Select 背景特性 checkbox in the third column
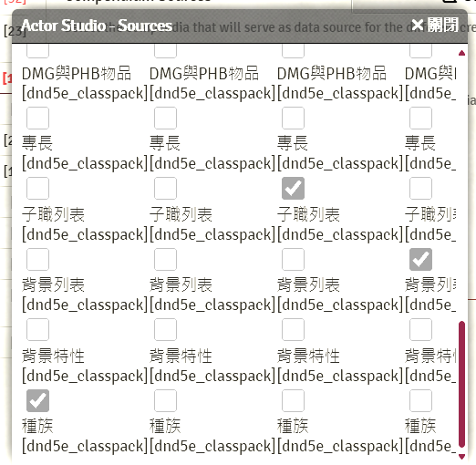The image size is (476, 465). tap(293, 330)
